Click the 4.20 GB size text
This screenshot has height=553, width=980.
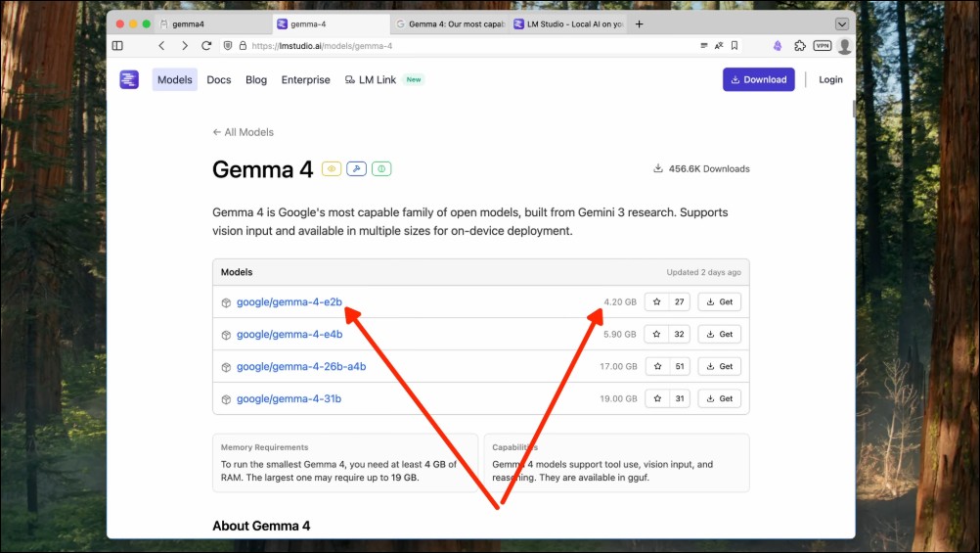[x=620, y=302]
